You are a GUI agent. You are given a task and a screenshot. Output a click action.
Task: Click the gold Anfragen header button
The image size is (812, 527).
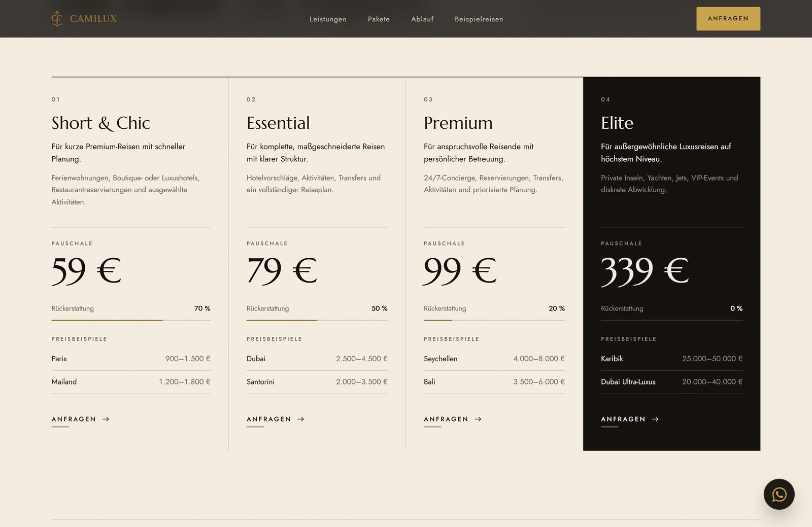(728, 19)
